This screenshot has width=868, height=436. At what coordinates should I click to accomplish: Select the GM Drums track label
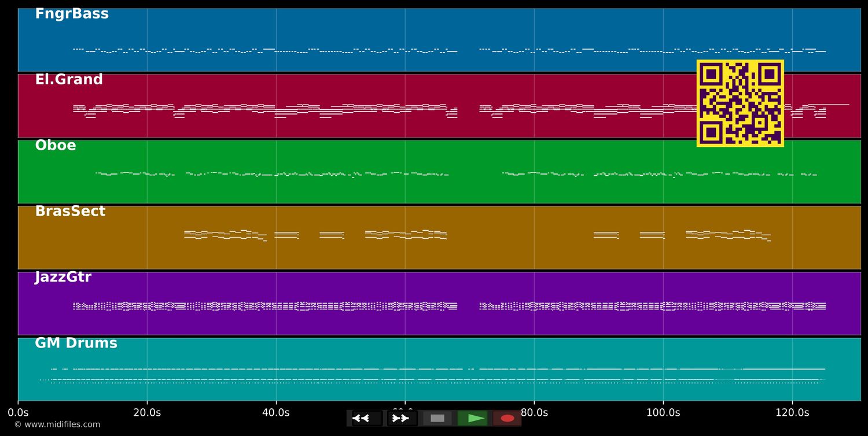coord(76,343)
